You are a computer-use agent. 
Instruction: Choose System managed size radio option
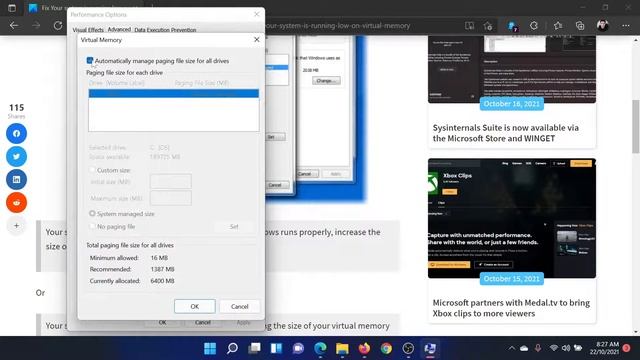pos(92,213)
